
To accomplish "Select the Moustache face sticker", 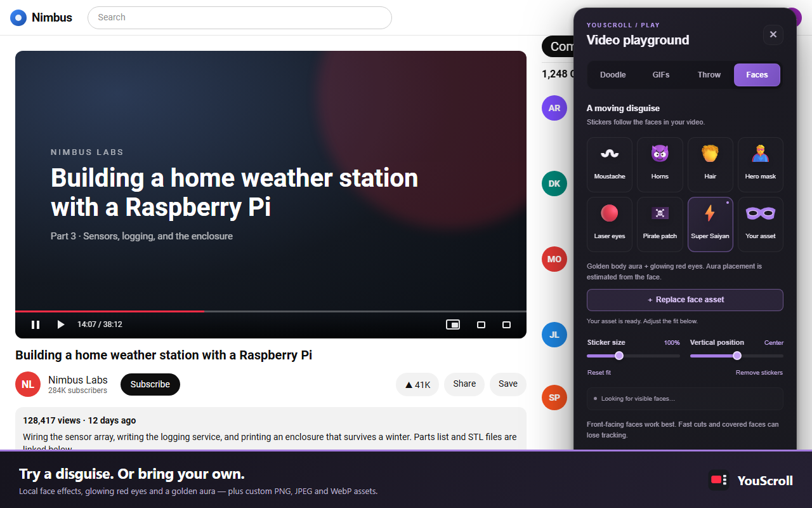I will [610, 164].
